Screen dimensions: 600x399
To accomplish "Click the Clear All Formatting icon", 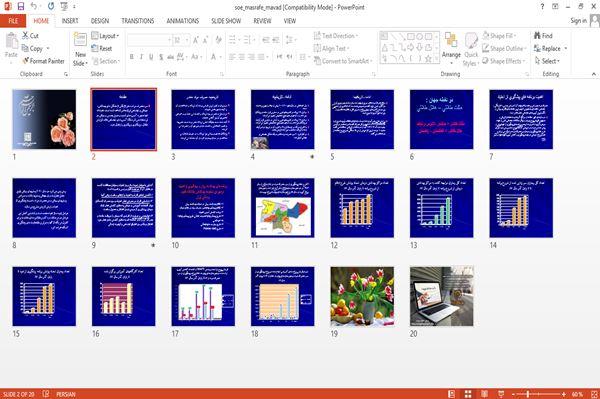I will [218, 40].
